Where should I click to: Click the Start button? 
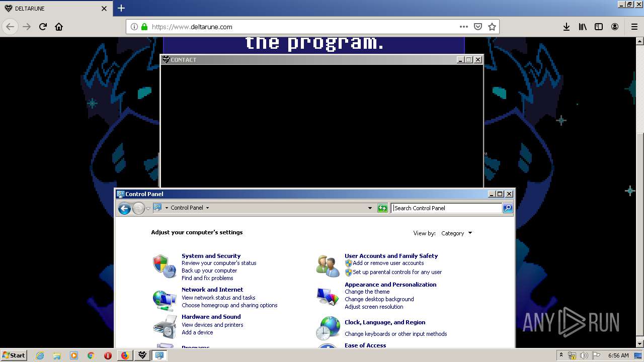pyautogui.click(x=14, y=355)
